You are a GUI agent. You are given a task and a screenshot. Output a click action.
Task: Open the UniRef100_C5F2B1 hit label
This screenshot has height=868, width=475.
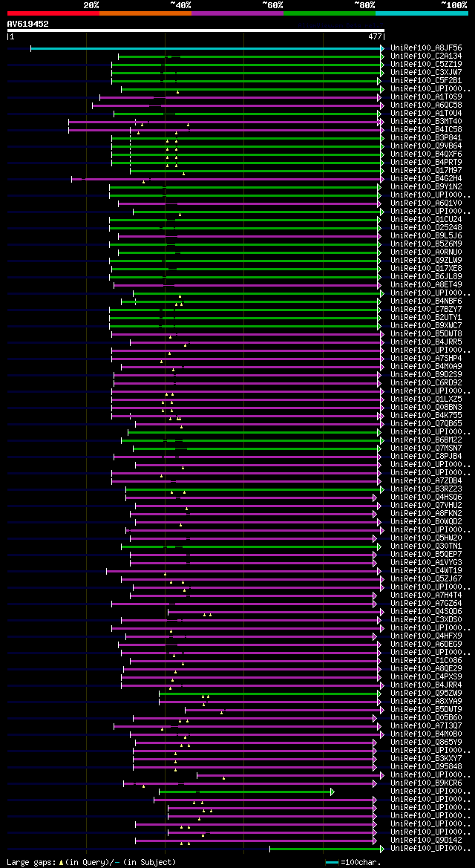tap(426, 81)
